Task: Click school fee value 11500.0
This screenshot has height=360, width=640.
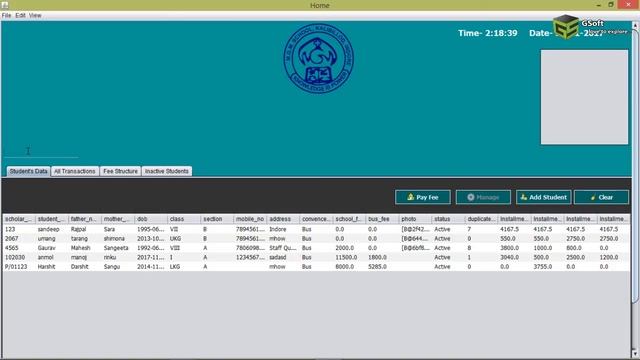Action: coord(346,258)
